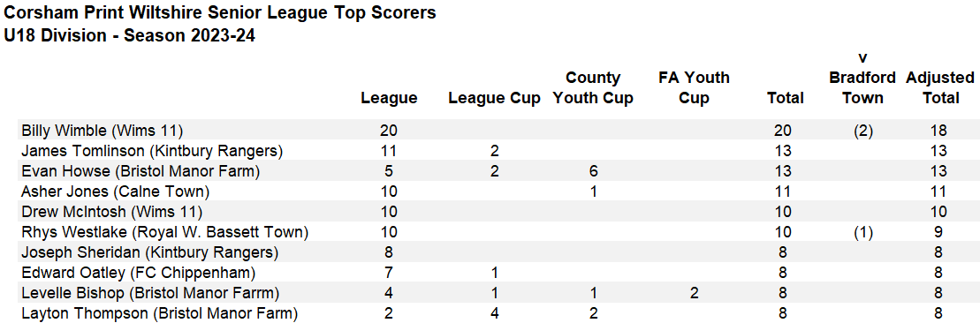Click the League column header
The width and height of the screenshot is (980, 323).
(389, 98)
